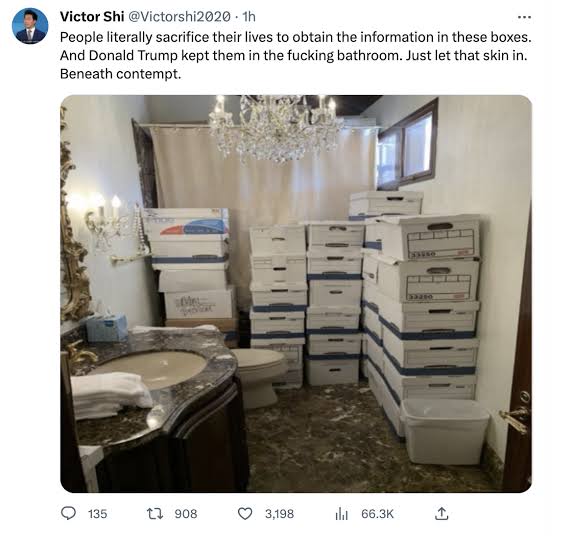Viewport: 572px width, 536px height.
Task: Click the chandelier in the photo
Action: coord(276,126)
